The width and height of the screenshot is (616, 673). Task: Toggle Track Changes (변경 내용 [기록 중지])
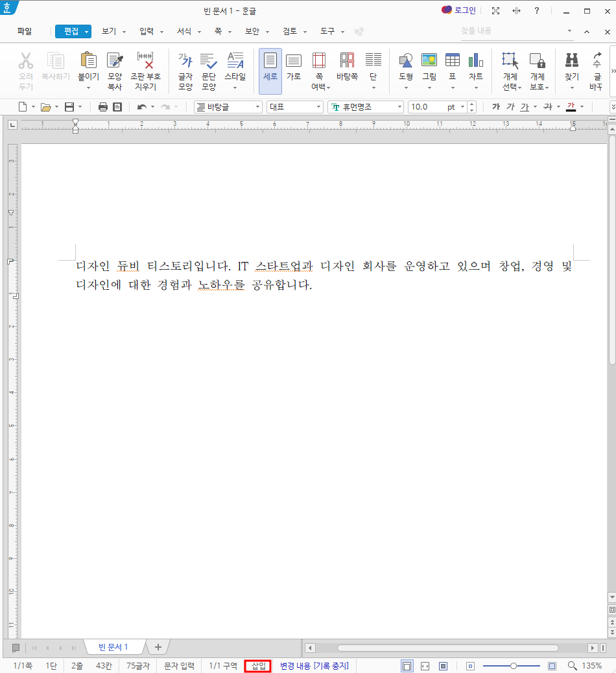pyautogui.click(x=314, y=666)
